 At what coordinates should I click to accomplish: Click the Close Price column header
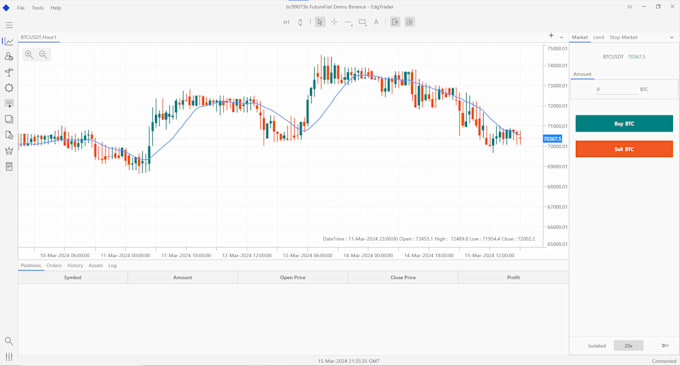coord(403,278)
